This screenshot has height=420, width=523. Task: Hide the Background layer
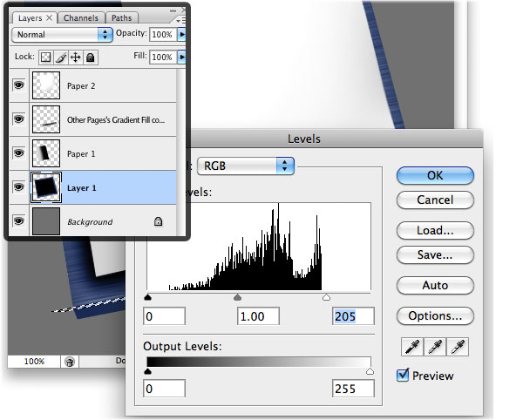click(18, 221)
